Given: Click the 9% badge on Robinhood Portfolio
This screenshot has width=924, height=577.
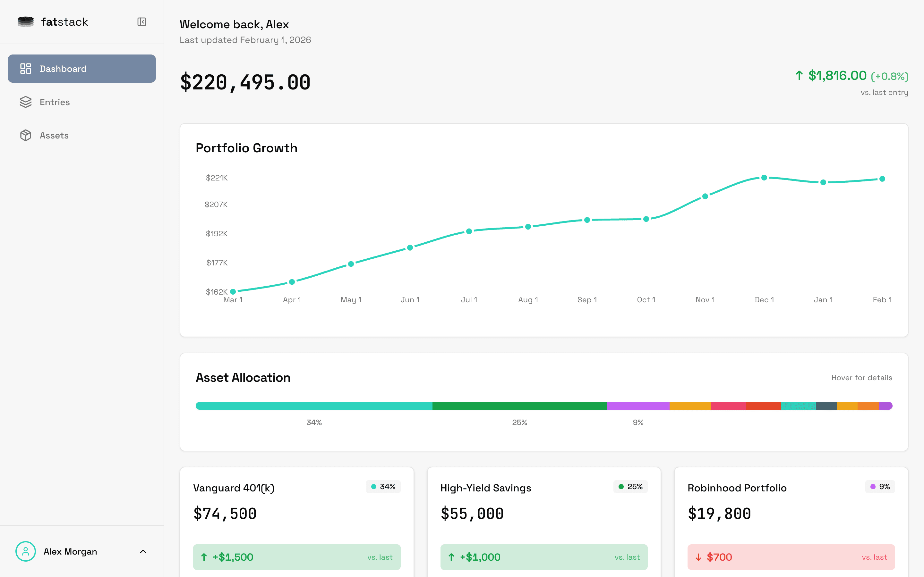Looking at the screenshot, I should (x=880, y=487).
